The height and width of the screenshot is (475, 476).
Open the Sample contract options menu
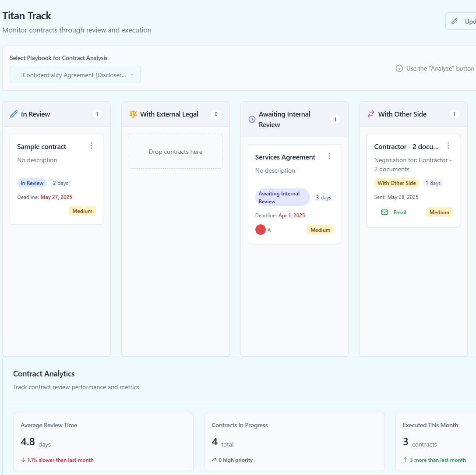pyautogui.click(x=92, y=145)
